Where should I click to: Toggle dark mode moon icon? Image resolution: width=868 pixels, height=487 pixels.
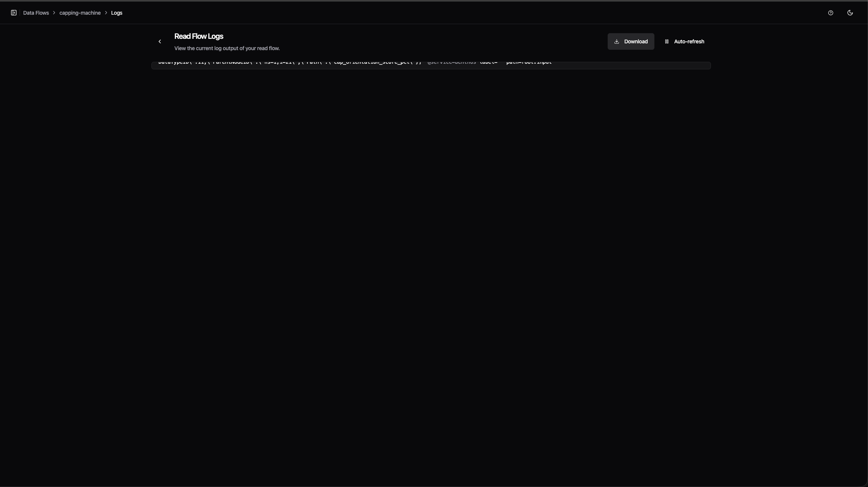click(x=850, y=13)
